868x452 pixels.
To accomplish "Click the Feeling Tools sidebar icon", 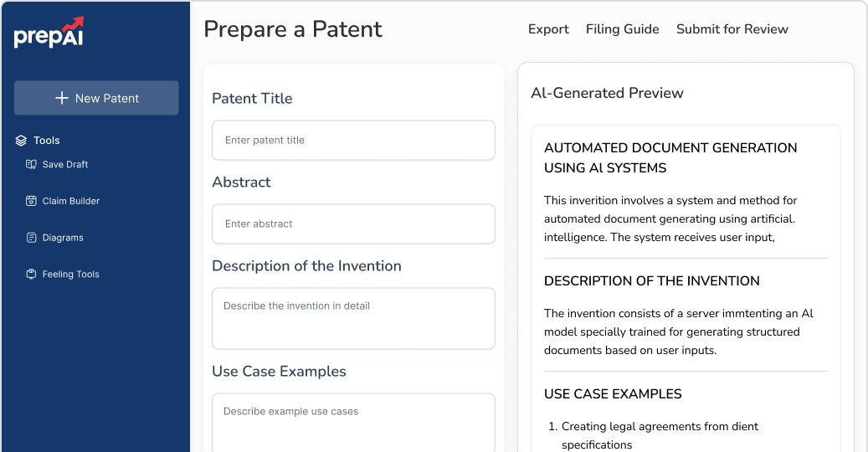I will 31,275.
